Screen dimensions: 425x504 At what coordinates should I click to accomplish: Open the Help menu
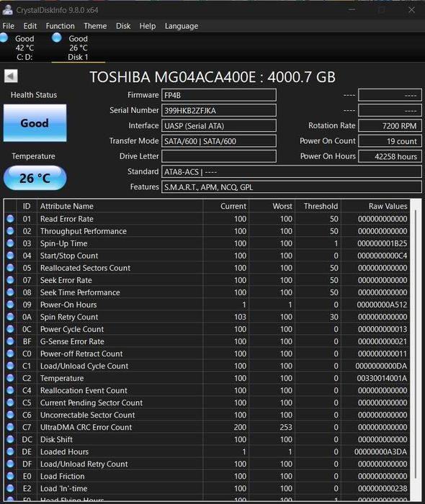[x=147, y=26]
